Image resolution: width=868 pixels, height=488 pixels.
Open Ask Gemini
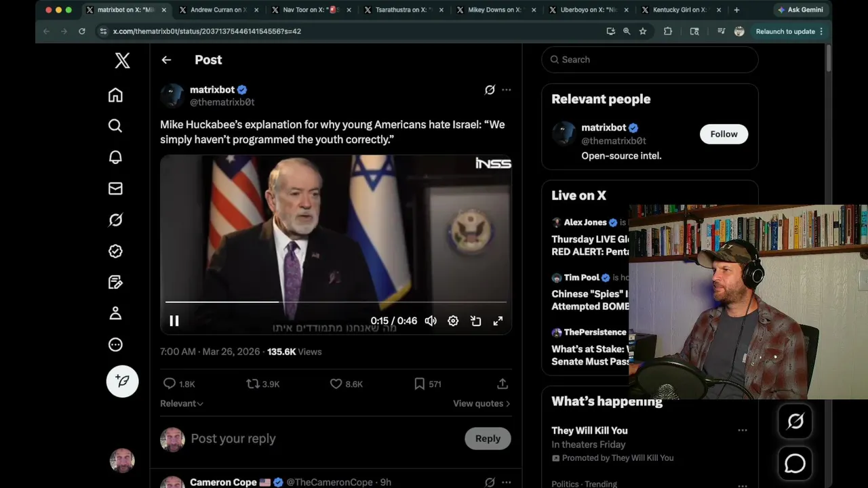[800, 10]
